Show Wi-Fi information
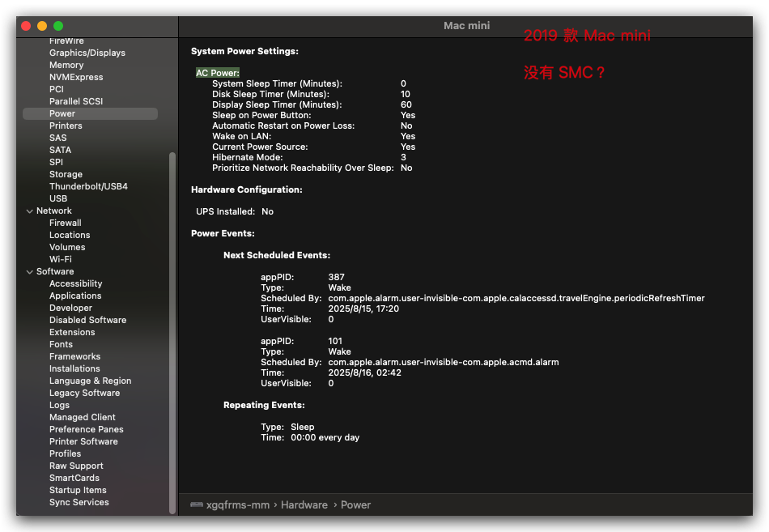 point(61,259)
